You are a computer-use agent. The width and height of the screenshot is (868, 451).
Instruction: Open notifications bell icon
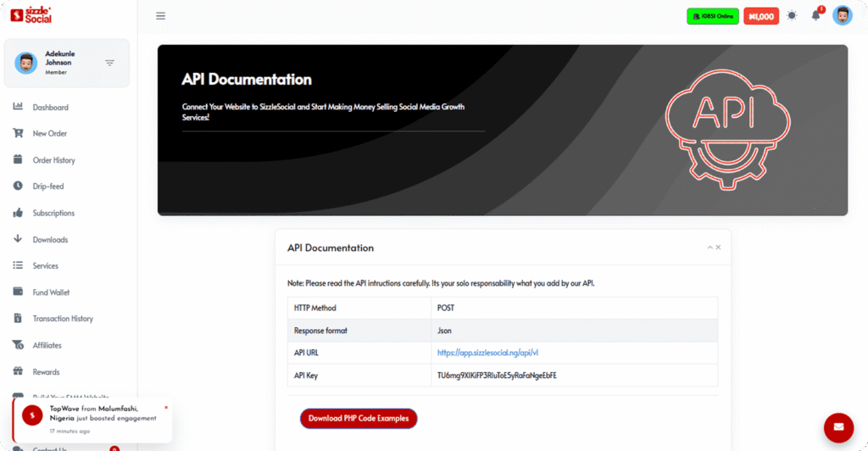[816, 15]
